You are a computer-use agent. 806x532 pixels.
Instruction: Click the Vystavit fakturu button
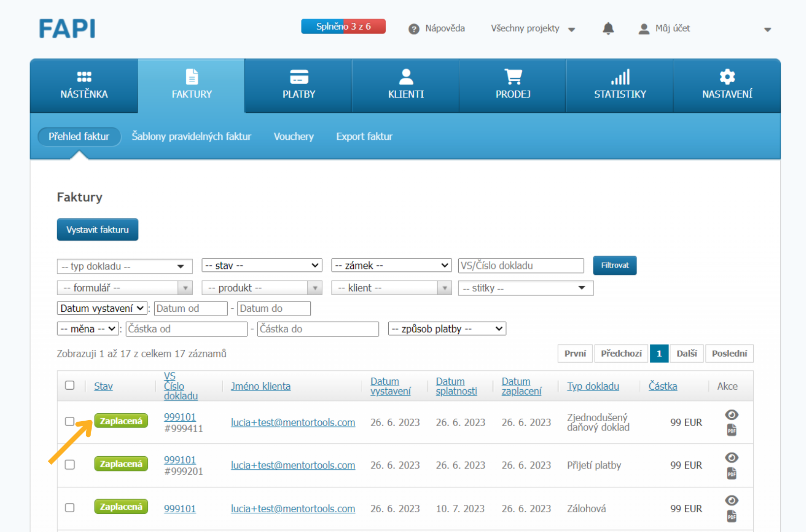[98, 230]
